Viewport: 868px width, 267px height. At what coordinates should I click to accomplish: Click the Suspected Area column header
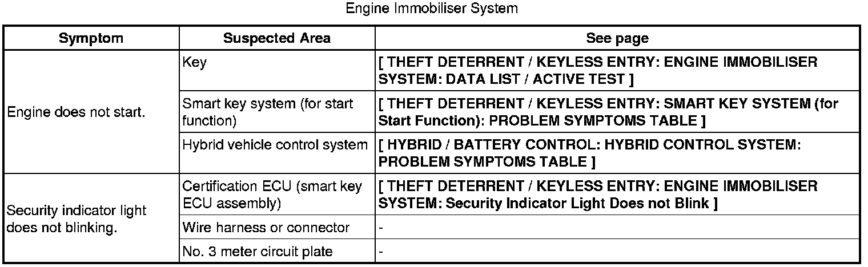276,38
